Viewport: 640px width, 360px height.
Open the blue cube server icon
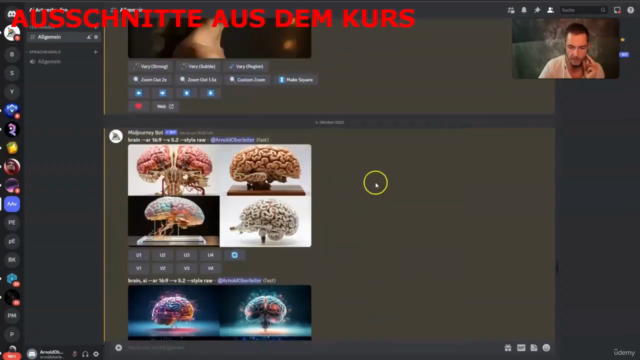tap(12, 278)
